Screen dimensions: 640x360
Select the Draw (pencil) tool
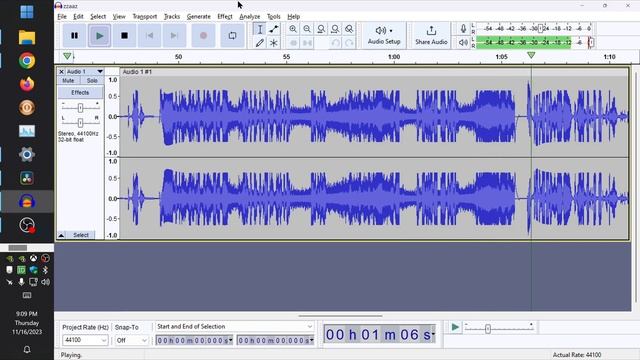click(260, 42)
